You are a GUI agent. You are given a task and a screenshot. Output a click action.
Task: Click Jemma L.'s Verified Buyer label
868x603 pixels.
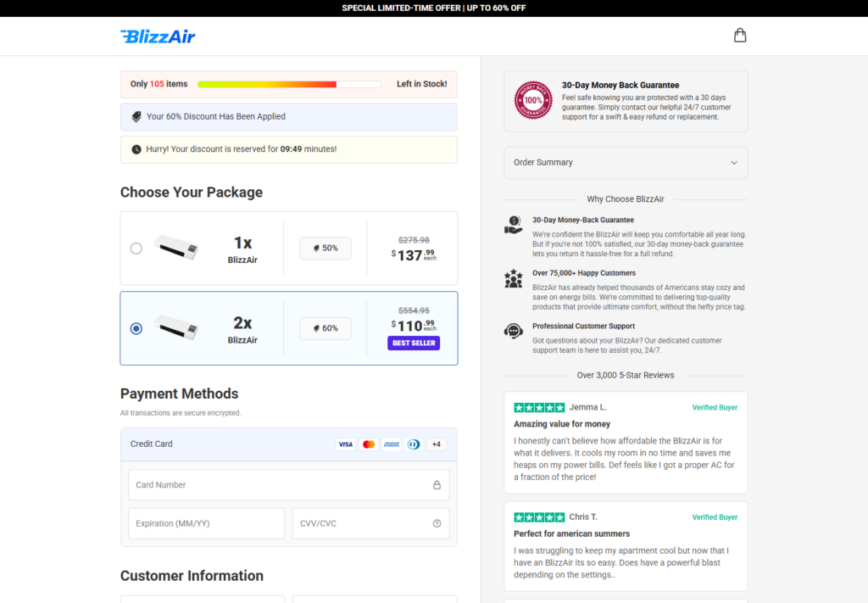715,408
